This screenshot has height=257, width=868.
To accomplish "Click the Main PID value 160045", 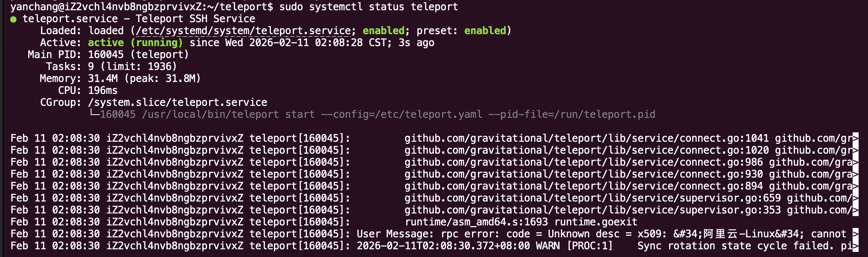I will tap(106, 55).
